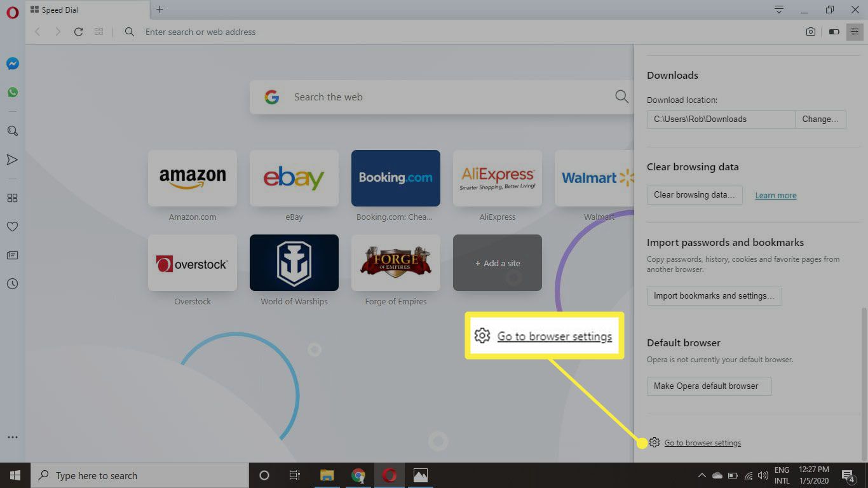Open bookmarks via the heart icon
868x488 pixels.
pyautogui.click(x=12, y=227)
